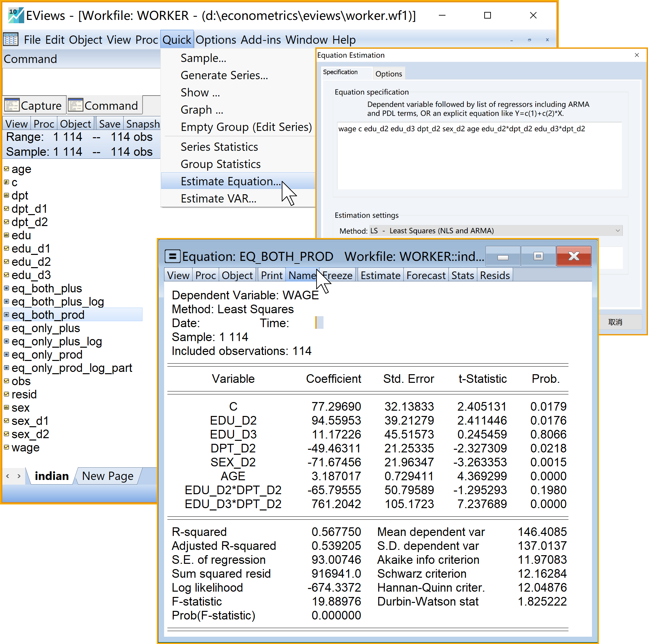Switch to Options tab in Equation Estimation

coord(388,74)
